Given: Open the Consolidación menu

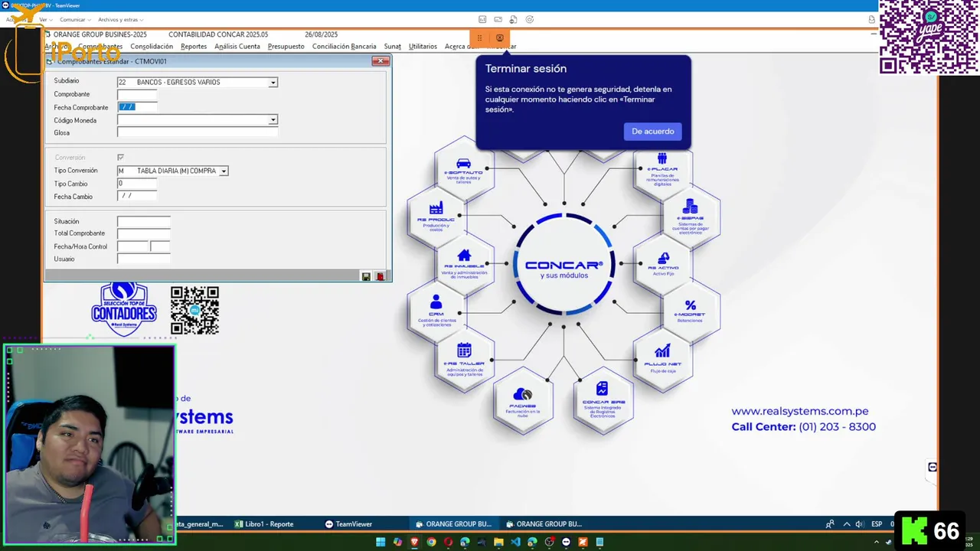Looking at the screenshot, I should tap(152, 46).
